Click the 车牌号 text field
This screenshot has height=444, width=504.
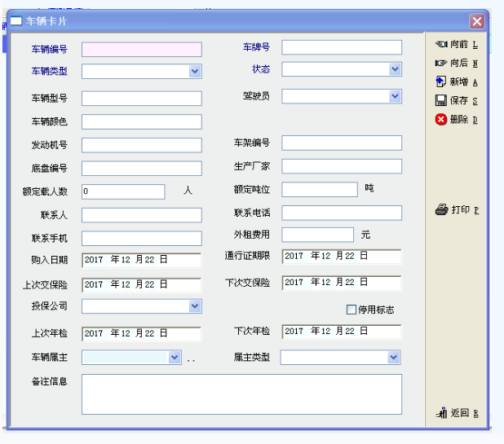(342, 47)
